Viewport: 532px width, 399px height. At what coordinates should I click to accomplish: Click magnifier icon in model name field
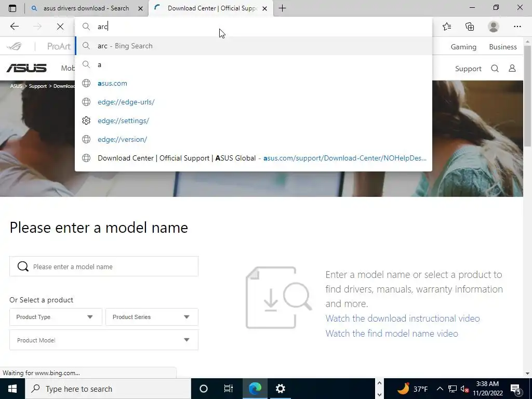(23, 267)
